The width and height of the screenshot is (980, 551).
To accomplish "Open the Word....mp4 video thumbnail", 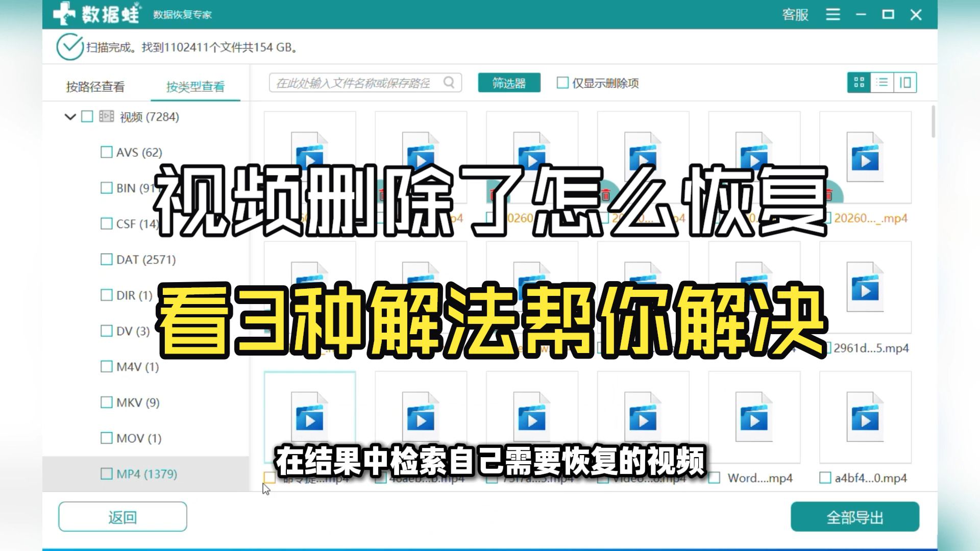I will 754,417.
